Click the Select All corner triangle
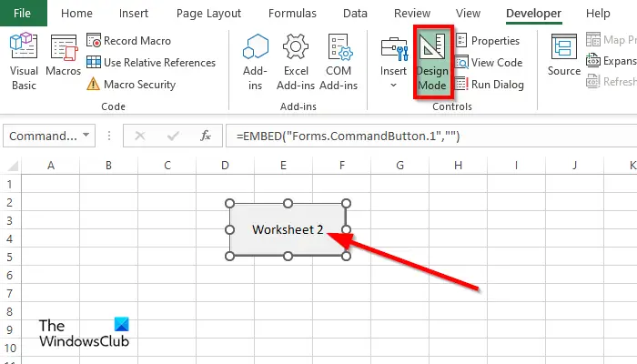The width and height of the screenshot is (637, 364). click(x=13, y=166)
